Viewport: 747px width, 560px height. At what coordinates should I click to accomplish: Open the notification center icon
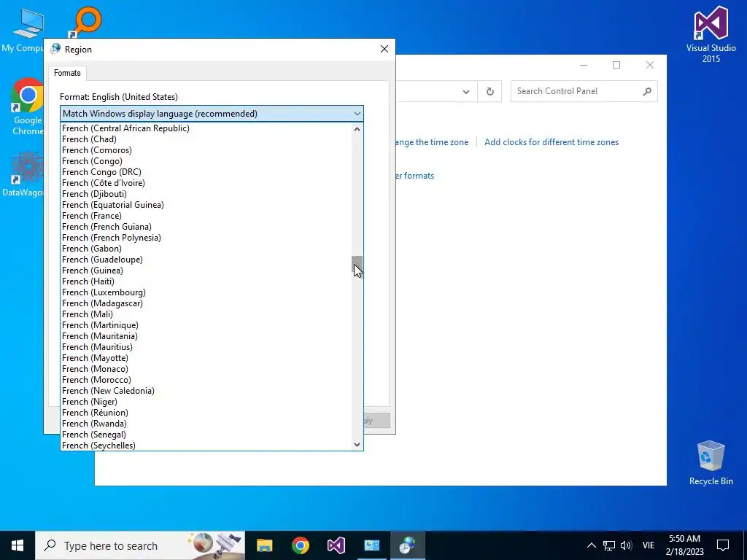[x=723, y=545]
